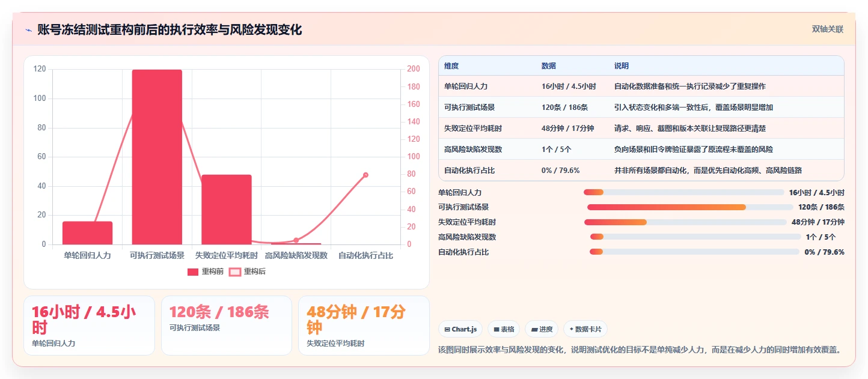Toggle the 重构后 legend swatch
Screen dimensions: 868x379
(235, 272)
